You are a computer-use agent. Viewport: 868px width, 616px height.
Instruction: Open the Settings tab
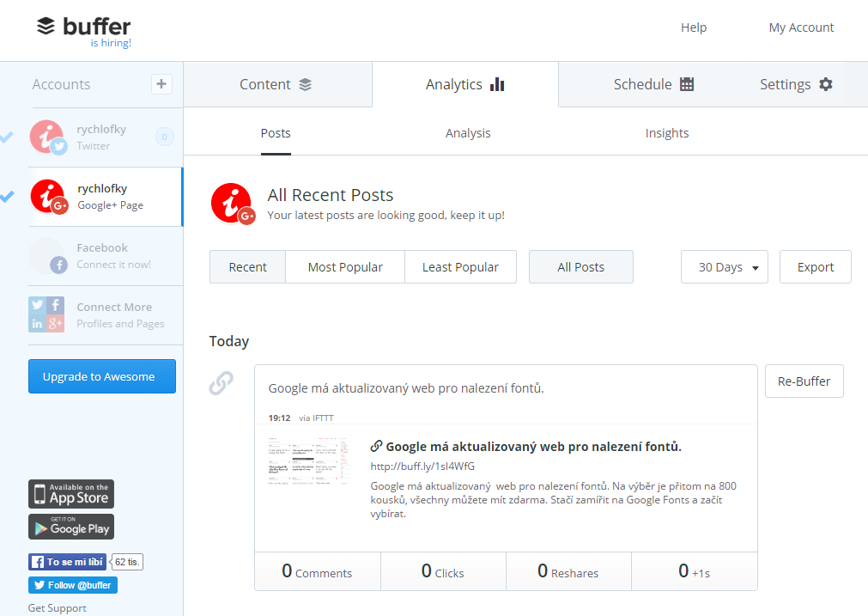(796, 84)
